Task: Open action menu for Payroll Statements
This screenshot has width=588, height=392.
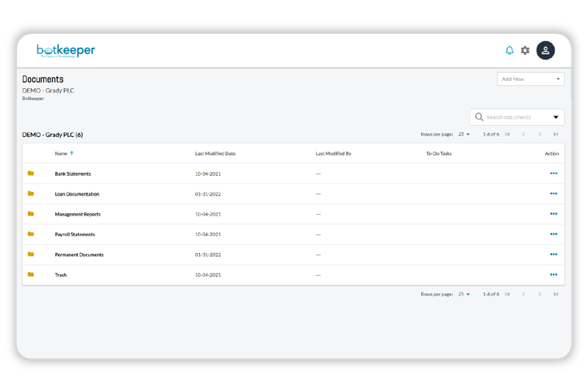Action: [x=553, y=234]
